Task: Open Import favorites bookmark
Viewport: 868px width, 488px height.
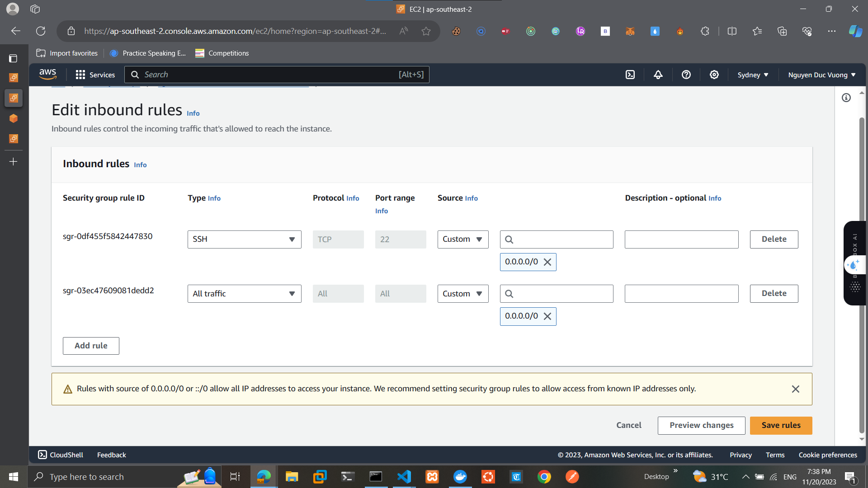Action: [67, 53]
